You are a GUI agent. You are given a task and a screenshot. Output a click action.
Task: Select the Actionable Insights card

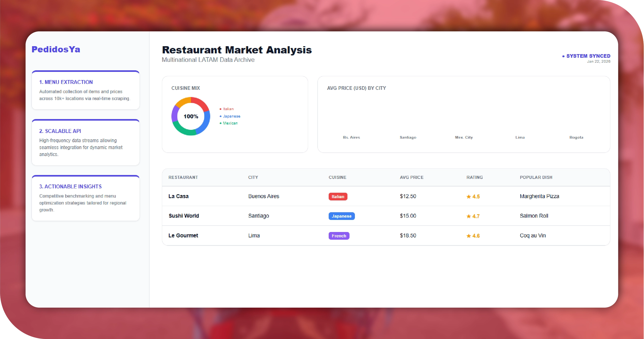85,198
